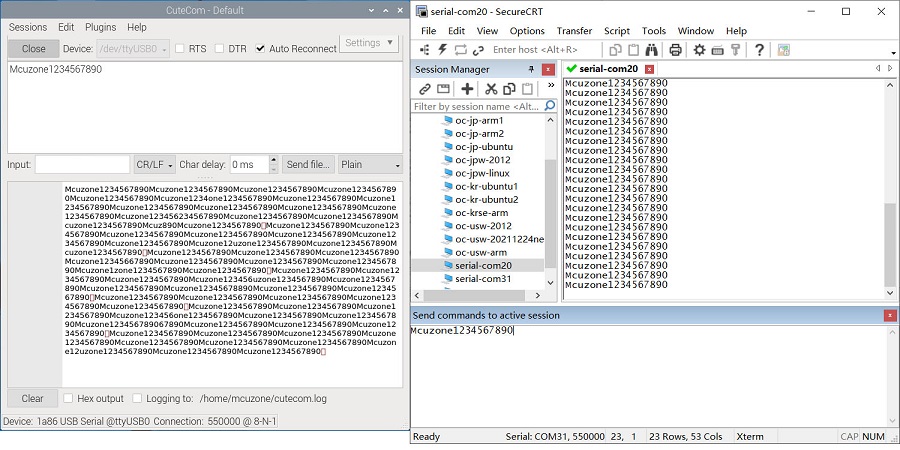Viewport: 900px width, 450px height.
Task: Open Find with the binoculars icon
Action: coord(651,50)
